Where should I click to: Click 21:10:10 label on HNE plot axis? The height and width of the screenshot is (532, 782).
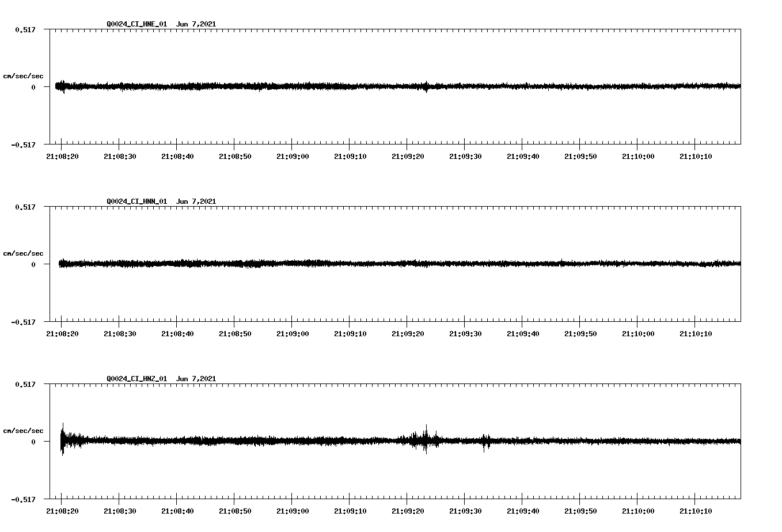(696, 157)
